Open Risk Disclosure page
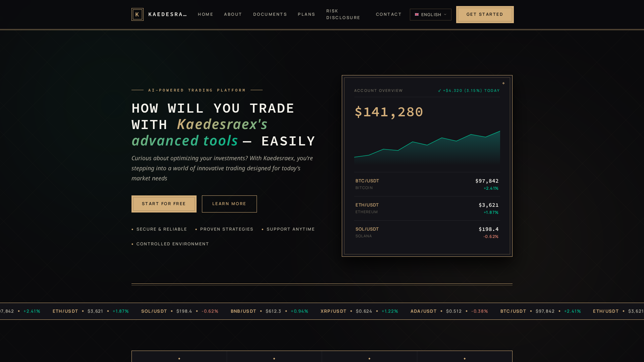The height and width of the screenshot is (362, 644). (343, 14)
